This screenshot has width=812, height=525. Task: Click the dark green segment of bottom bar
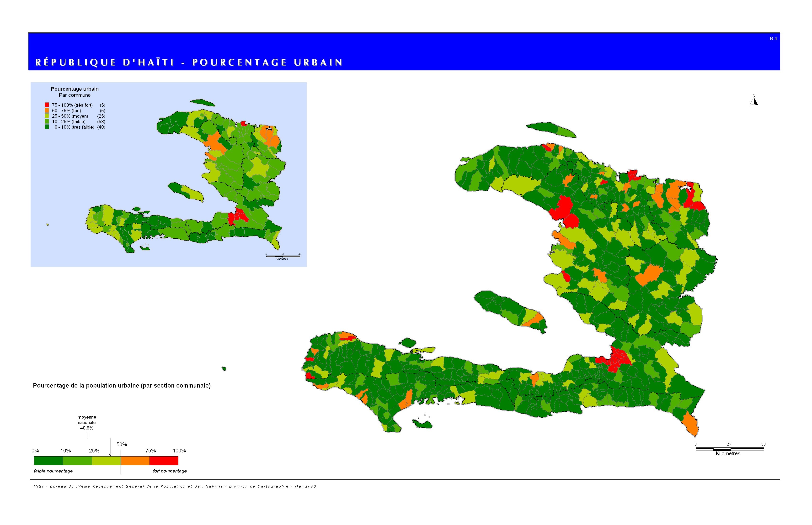tap(48, 461)
